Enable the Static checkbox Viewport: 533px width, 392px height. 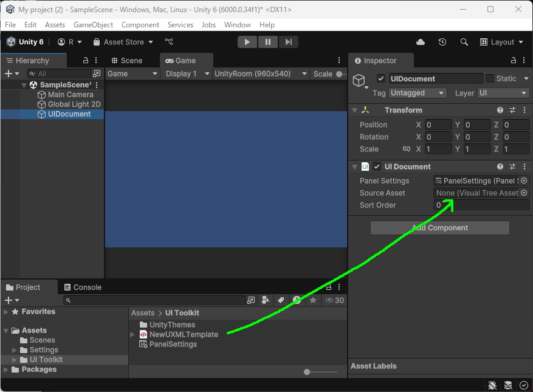click(x=489, y=78)
